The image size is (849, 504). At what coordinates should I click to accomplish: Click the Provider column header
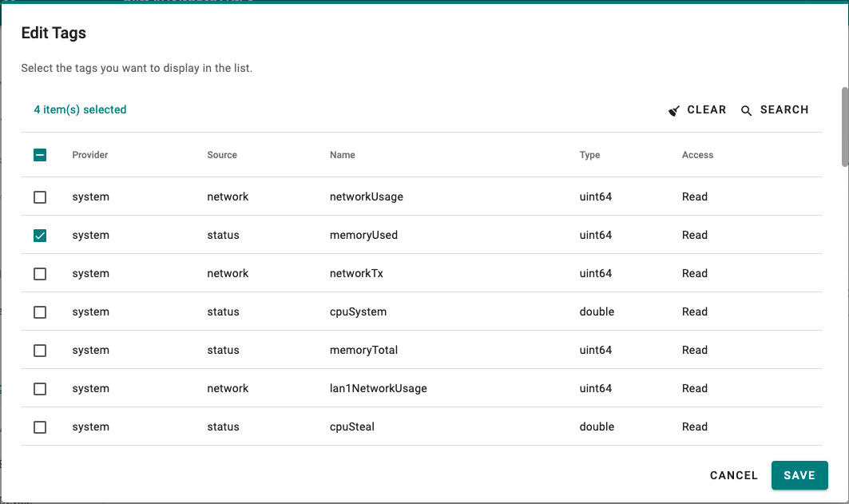point(90,155)
